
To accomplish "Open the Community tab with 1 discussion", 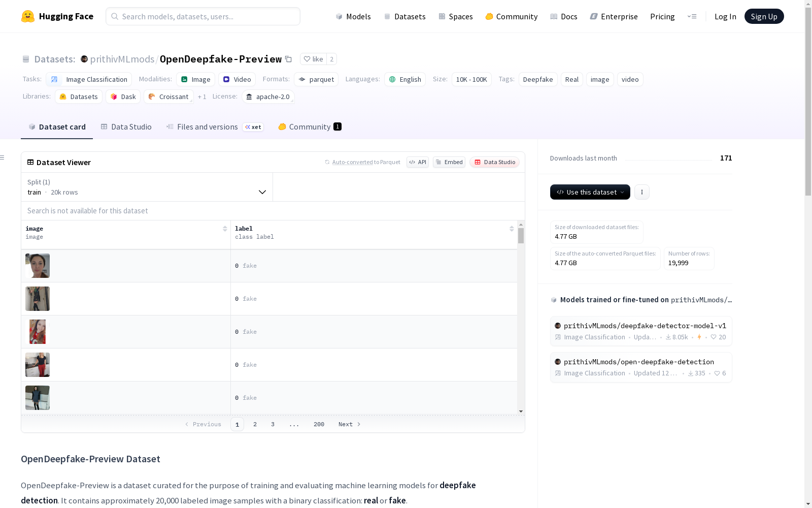I will point(310,127).
